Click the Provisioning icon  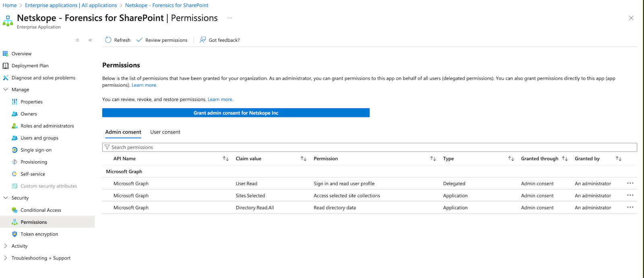coord(14,162)
